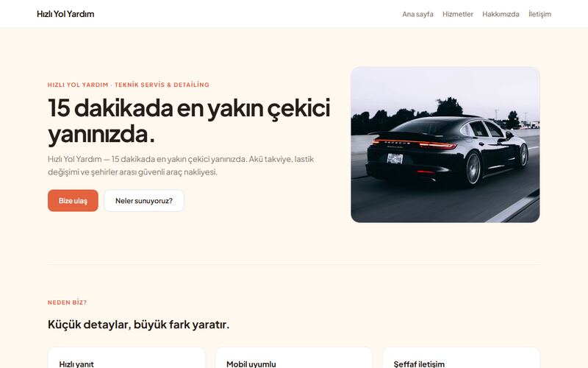
Task: Open the Hakkımızda page link
Action: [x=501, y=14]
